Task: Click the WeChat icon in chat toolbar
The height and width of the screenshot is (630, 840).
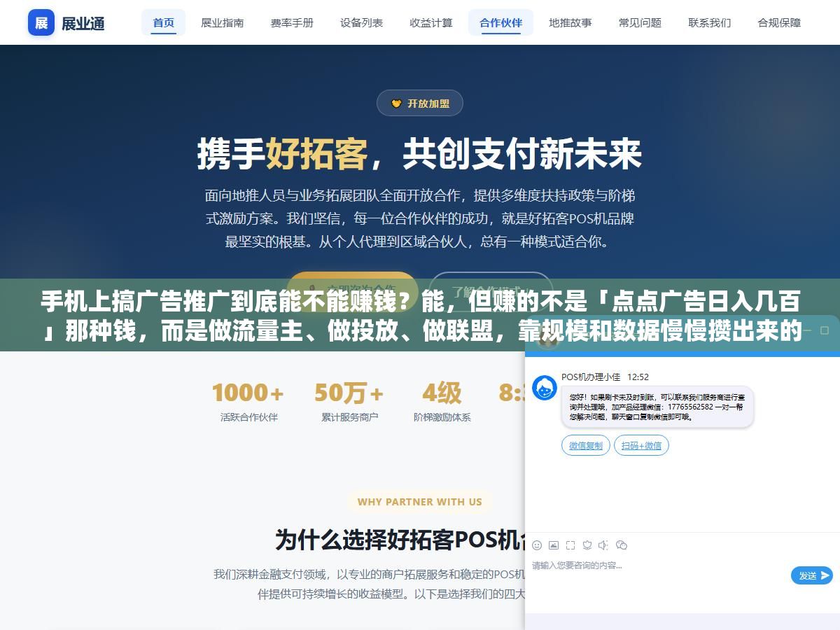Action: coord(621,545)
